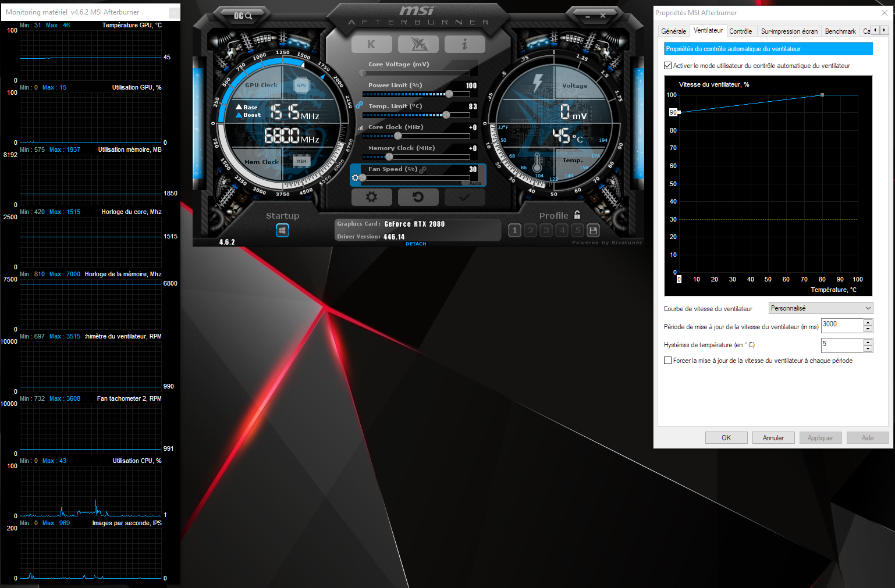Click the bars icon beside Core Clock
The height and width of the screenshot is (588, 895).
[x=360, y=127]
